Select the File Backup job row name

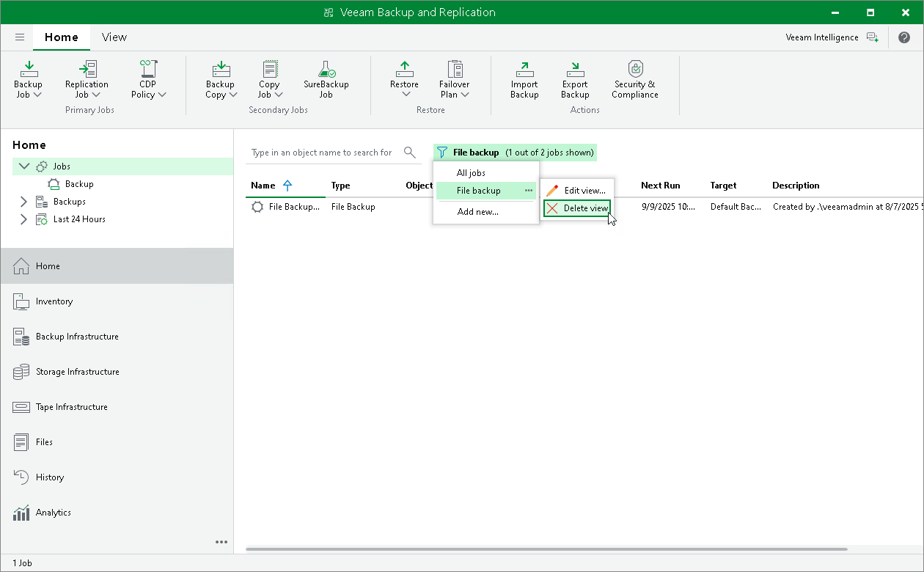point(294,207)
